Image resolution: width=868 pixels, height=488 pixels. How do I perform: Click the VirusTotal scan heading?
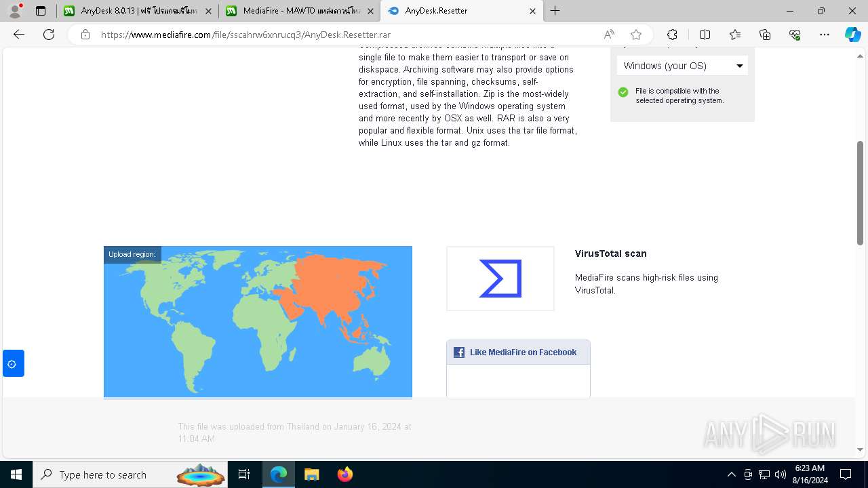[x=610, y=253]
